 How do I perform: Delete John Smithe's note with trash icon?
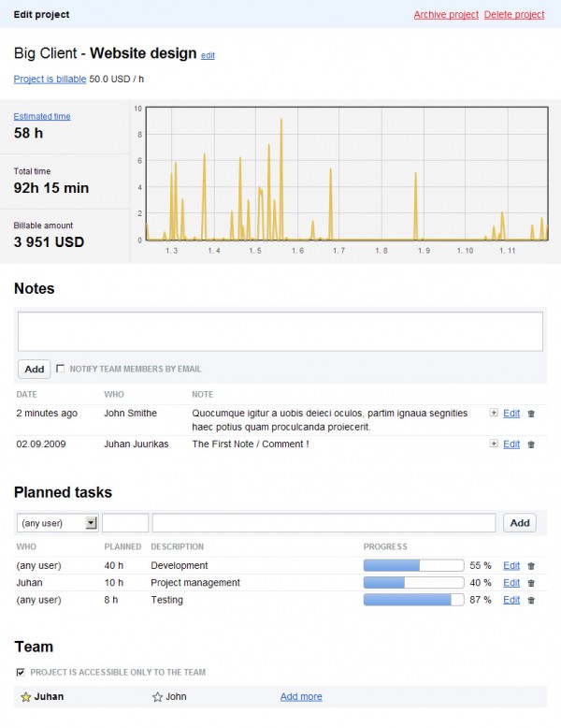pos(531,413)
